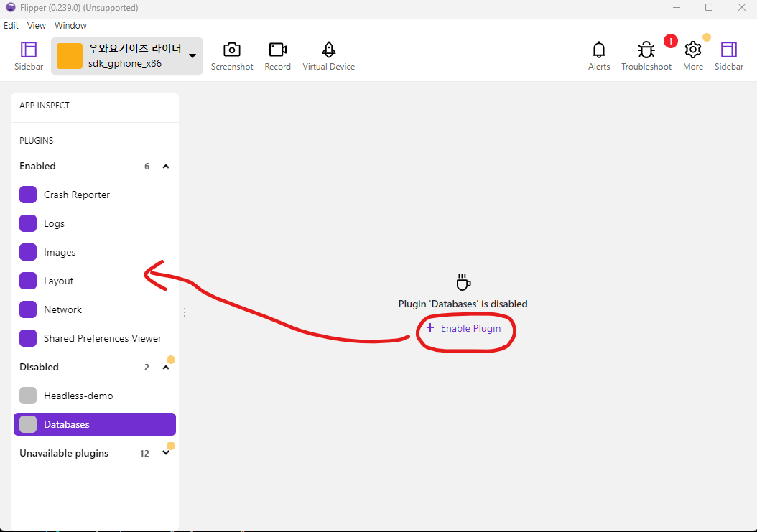Click Headless-demo gray plugin icon
The image size is (757, 532).
tap(28, 396)
